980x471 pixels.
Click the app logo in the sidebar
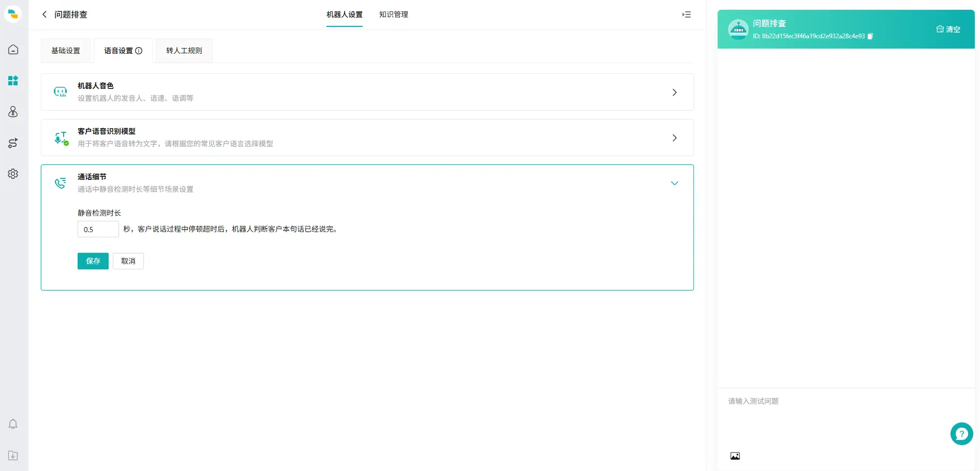[x=13, y=14]
